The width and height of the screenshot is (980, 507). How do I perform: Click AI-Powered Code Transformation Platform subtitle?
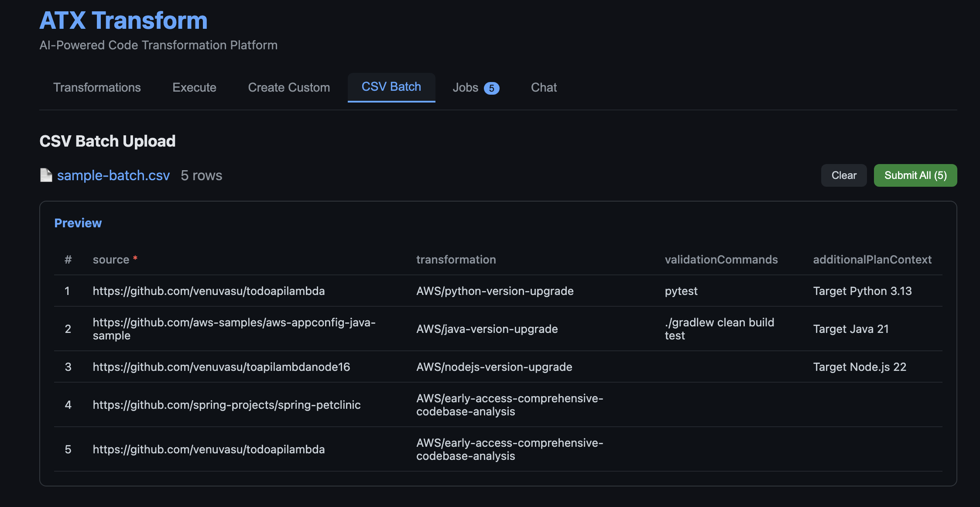158,45
